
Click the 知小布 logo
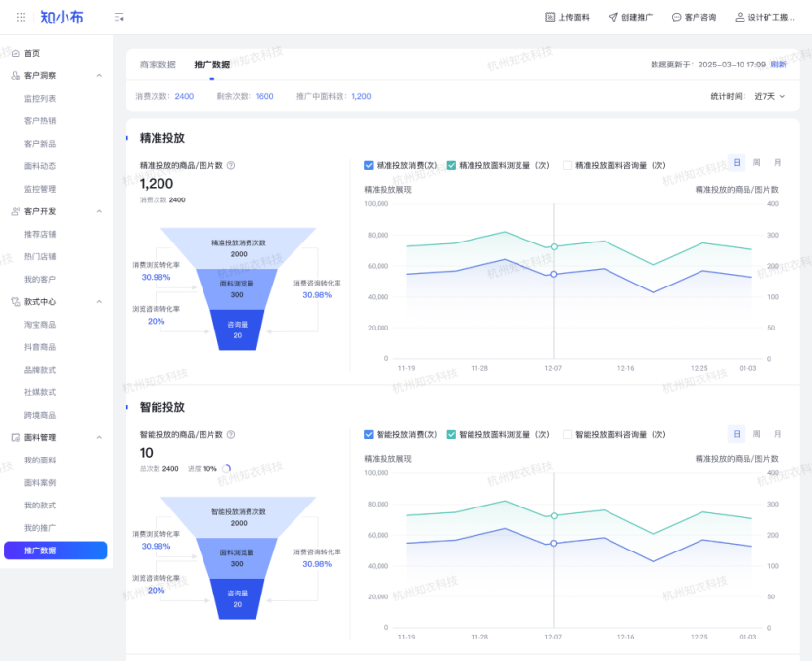pos(63,17)
